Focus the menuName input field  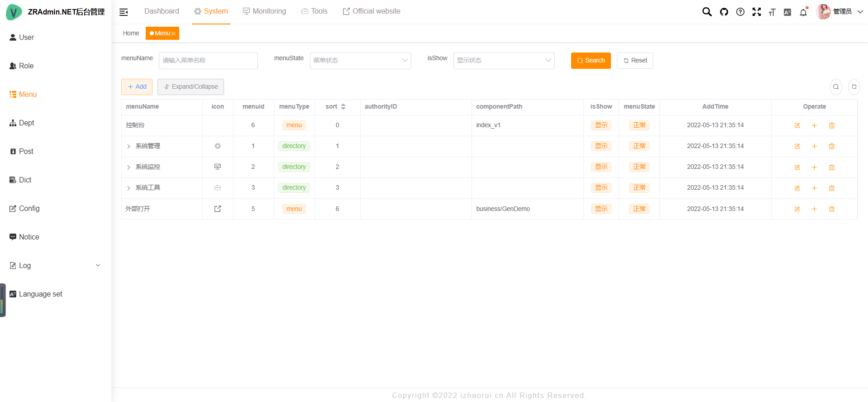tap(208, 61)
